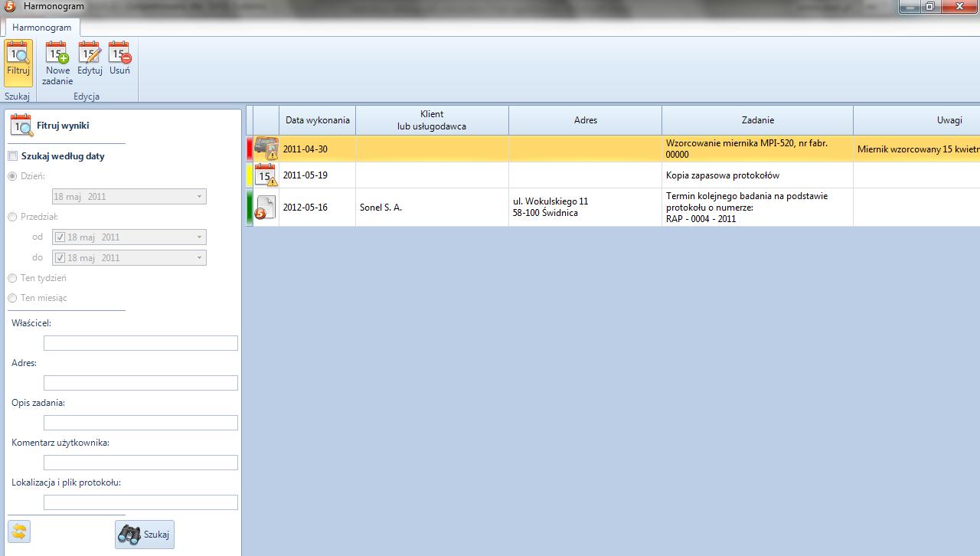
Task: Click the Klient lub usługodawca column header
Action: (433, 120)
